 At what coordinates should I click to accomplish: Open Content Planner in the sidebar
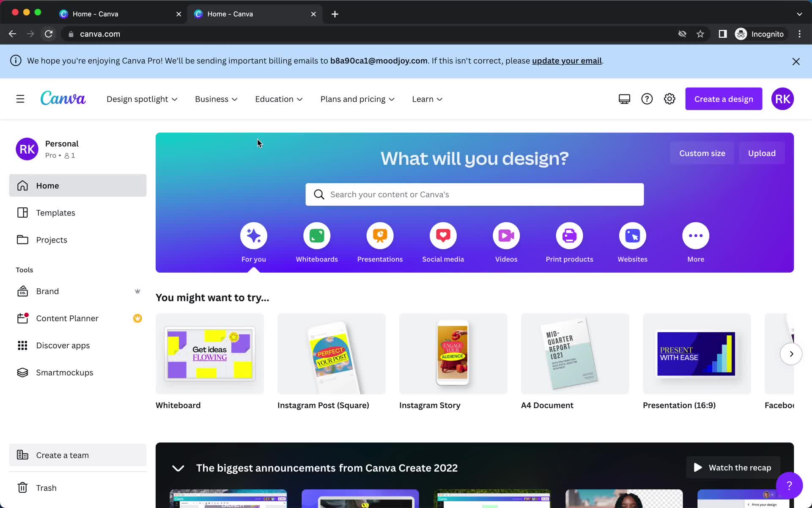click(x=78, y=318)
